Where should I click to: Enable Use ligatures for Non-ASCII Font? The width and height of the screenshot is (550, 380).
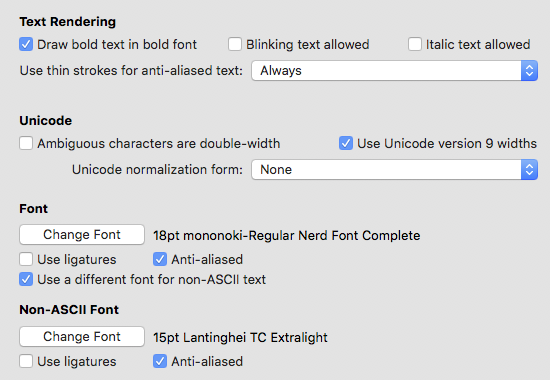[x=26, y=361]
